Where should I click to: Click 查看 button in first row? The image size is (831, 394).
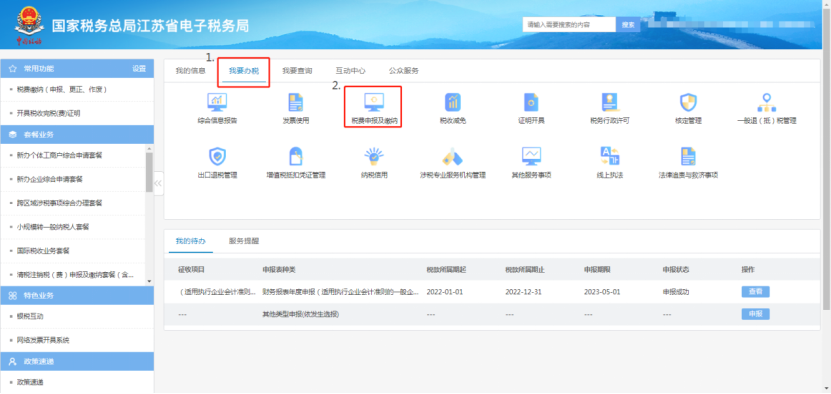[x=755, y=292]
